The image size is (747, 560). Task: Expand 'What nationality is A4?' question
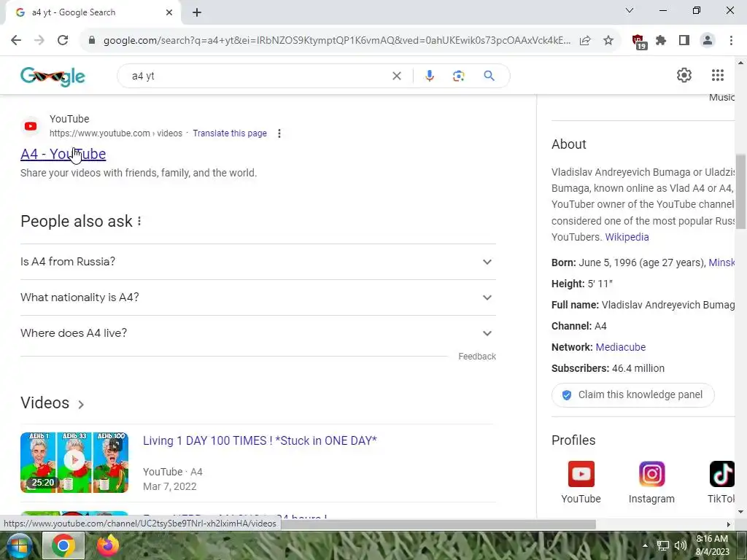coord(258,297)
